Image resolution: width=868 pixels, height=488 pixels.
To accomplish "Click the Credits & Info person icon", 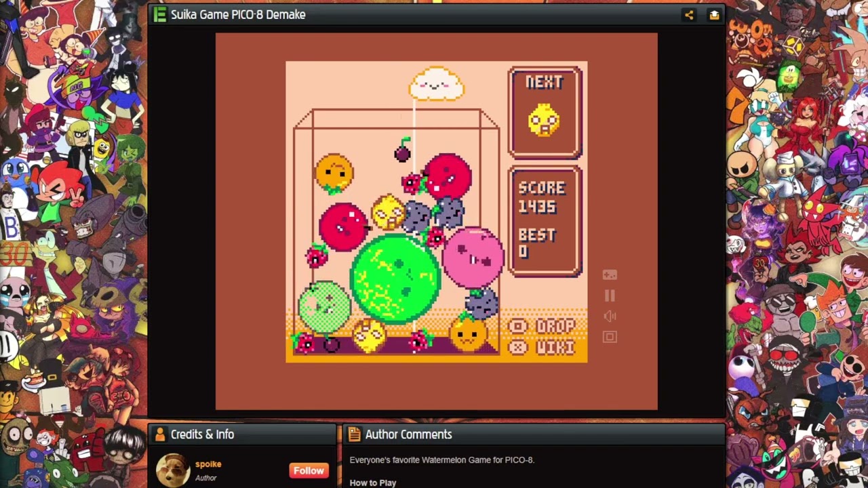I will [x=160, y=434].
